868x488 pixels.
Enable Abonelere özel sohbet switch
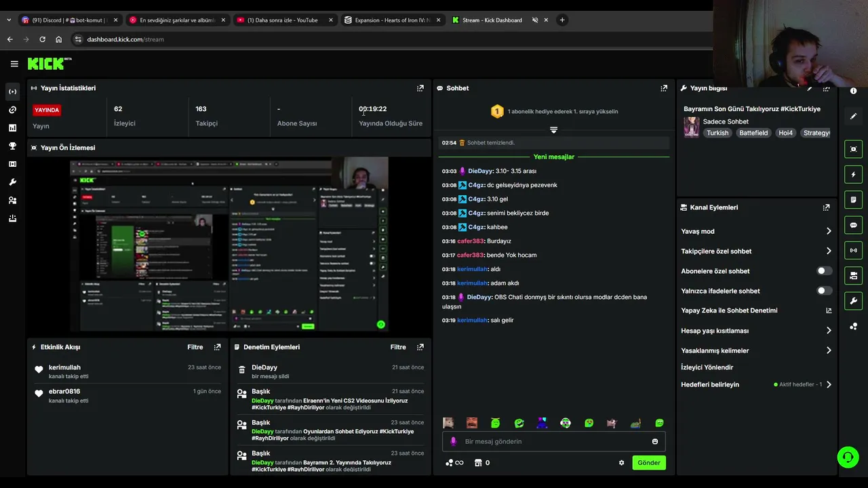pos(824,271)
